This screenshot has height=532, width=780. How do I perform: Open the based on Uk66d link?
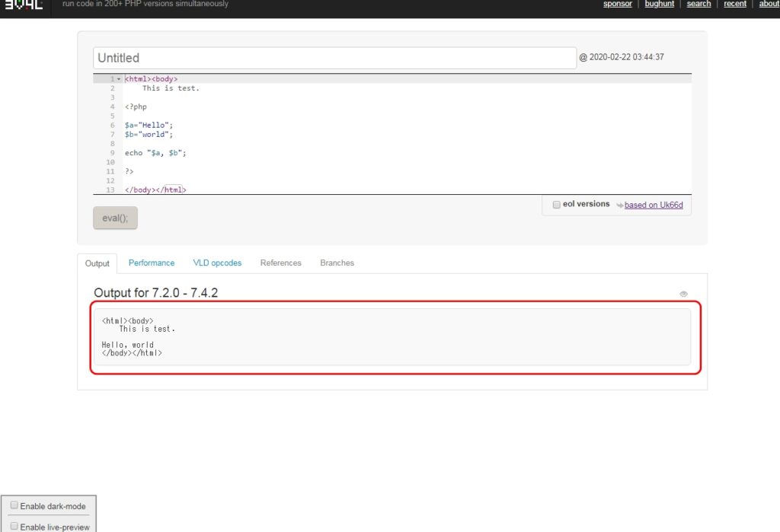[x=654, y=205]
